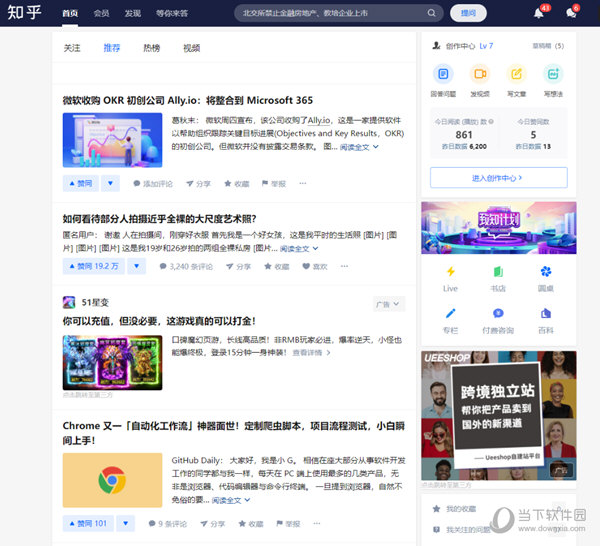Screen dimensions: 600x546
Task: Open the notifications bell
Action: click(x=538, y=13)
